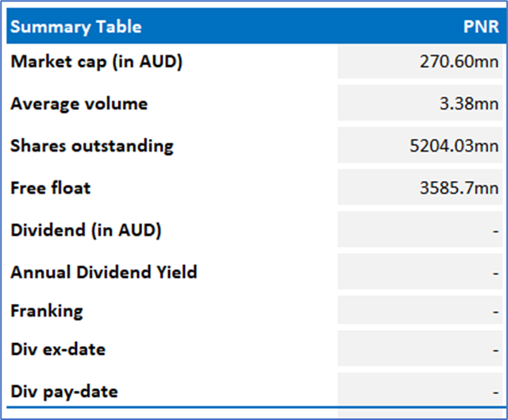This screenshot has height=420, width=508.
Task: Select the Div ex-date value cell
Action: [422, 349]
